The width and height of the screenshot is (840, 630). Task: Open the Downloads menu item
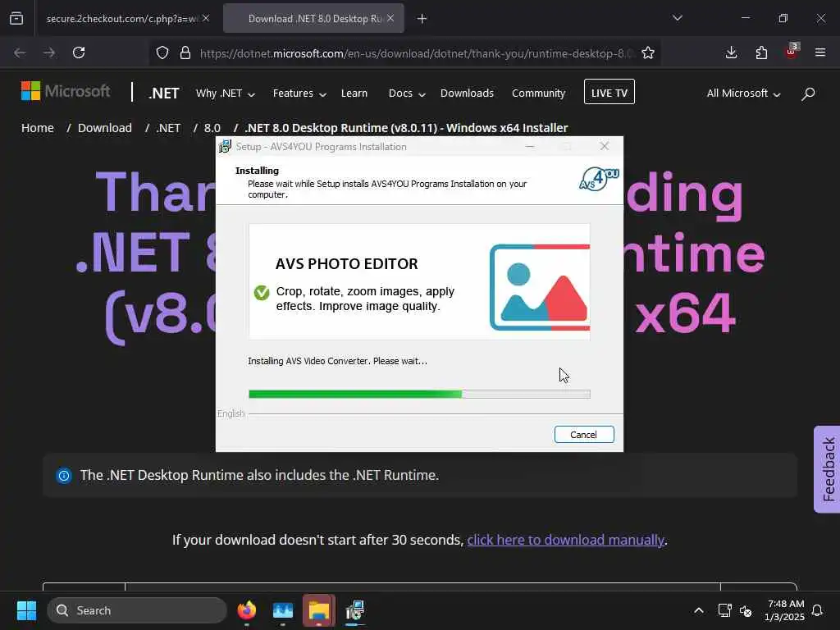point(467,94)
